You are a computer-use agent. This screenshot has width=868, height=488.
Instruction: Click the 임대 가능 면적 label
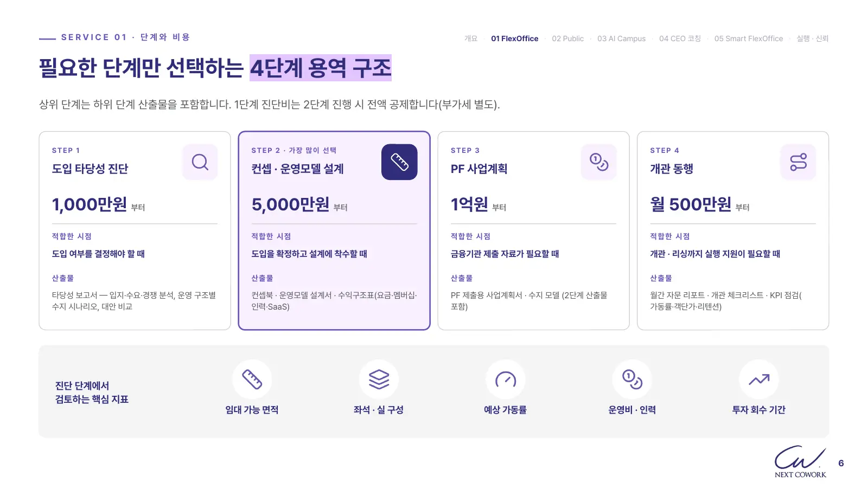(x=252, y=410)
